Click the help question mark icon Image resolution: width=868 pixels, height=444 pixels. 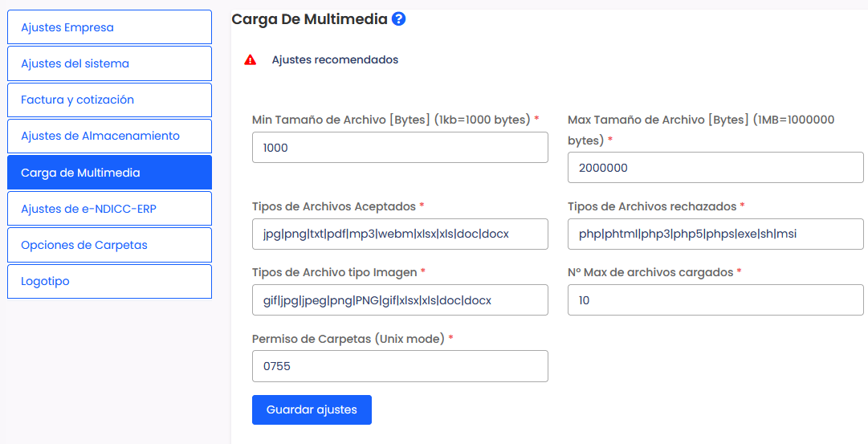tap(398, 18)
